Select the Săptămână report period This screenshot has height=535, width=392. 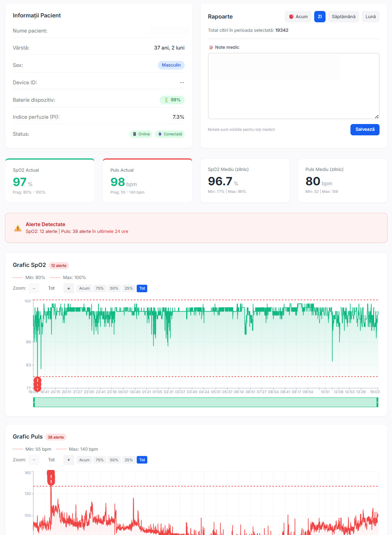click(x=343, y=17)
